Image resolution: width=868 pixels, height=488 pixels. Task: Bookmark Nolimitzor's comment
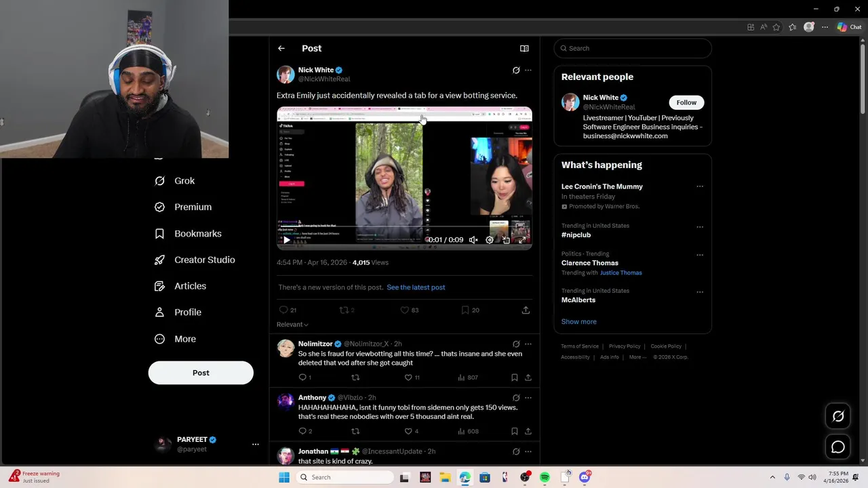click(x=515, y=378)
